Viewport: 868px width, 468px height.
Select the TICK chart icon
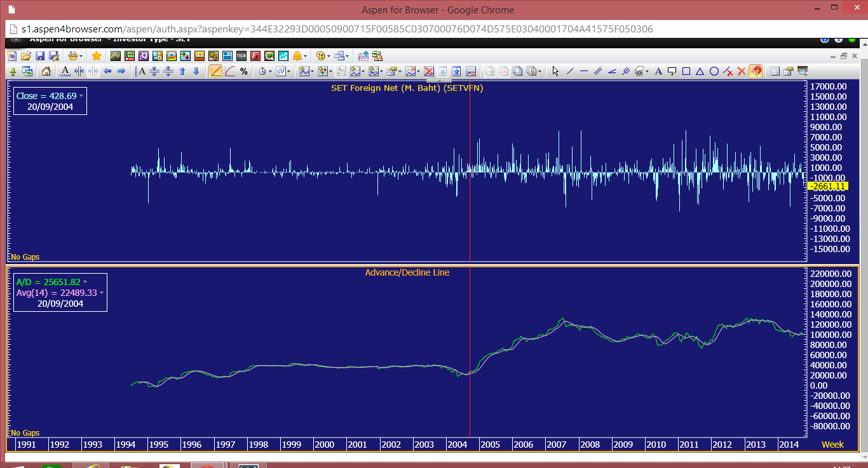(241, 56)
